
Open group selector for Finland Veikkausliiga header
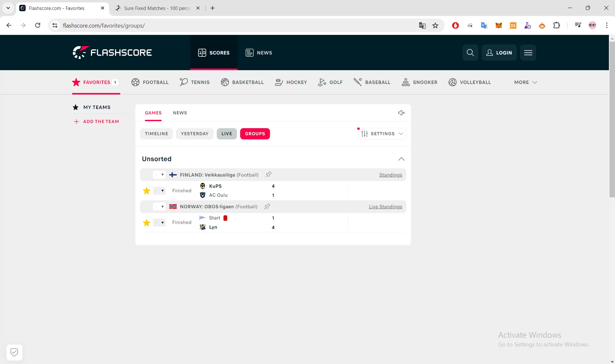click(159, 175)
